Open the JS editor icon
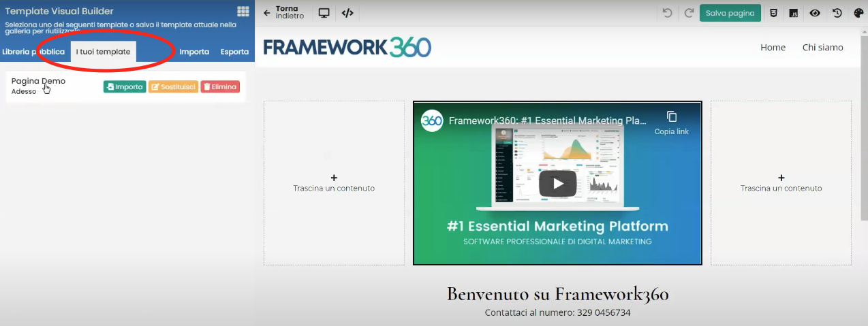 point(794,13)
